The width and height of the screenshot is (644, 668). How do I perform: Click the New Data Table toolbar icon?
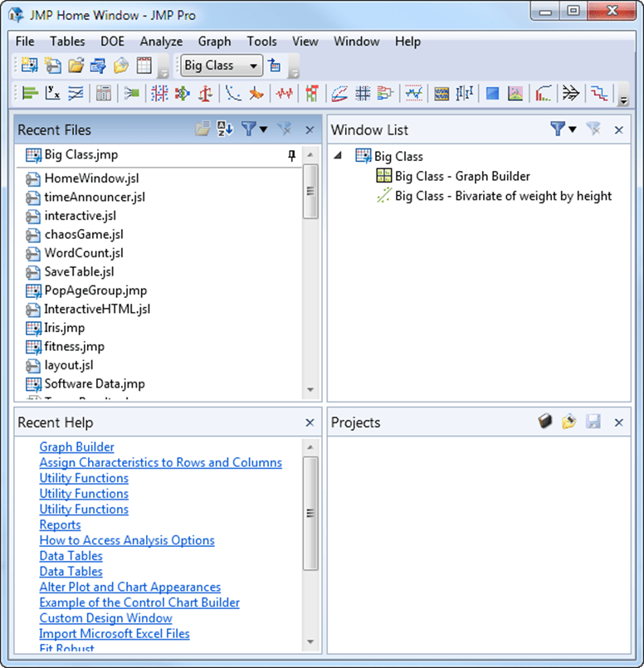point(29,66)
